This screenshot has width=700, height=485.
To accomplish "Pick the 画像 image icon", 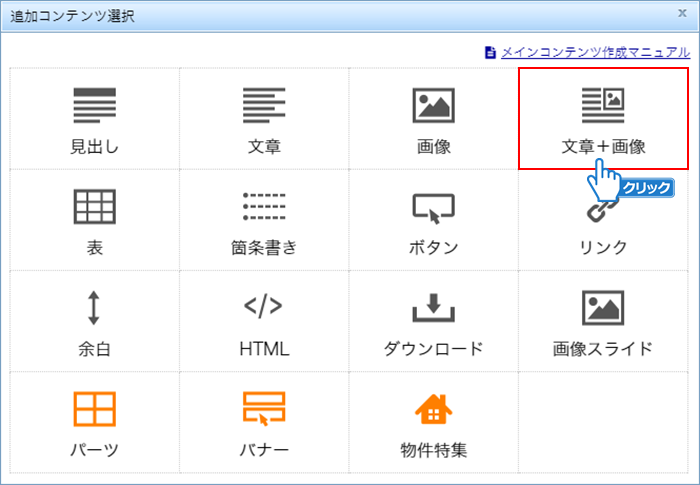I will coord(433,105).
